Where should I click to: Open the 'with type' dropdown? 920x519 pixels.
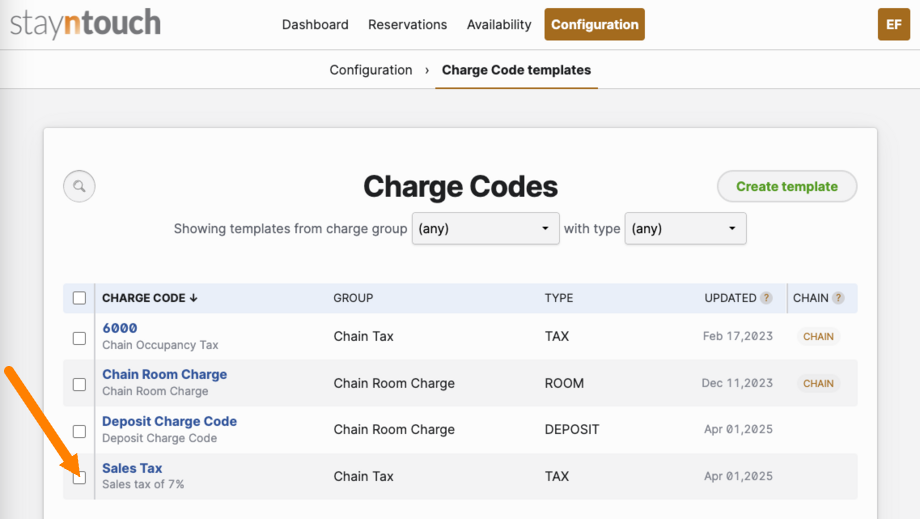pyautogui.click(x=685, y=229)
